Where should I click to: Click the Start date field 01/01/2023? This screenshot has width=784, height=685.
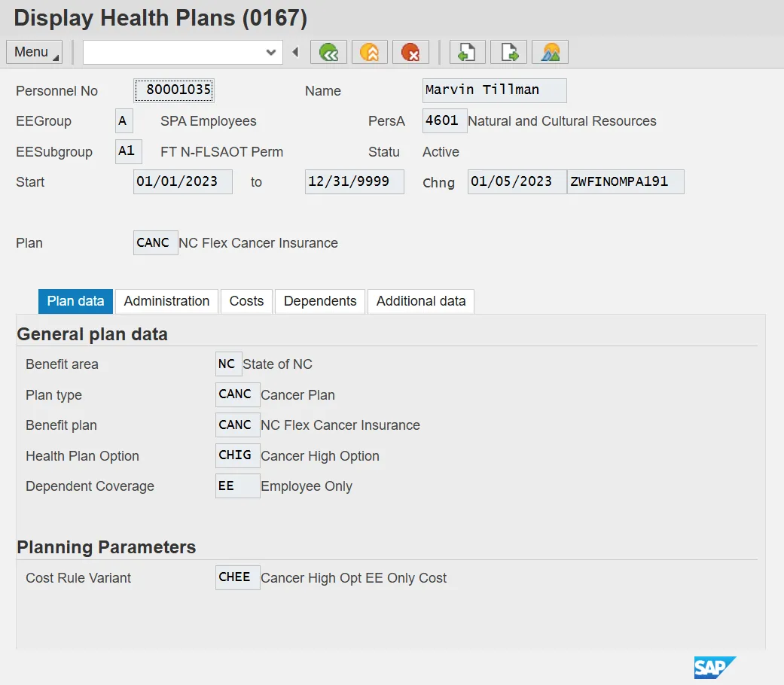click(183, 182)
